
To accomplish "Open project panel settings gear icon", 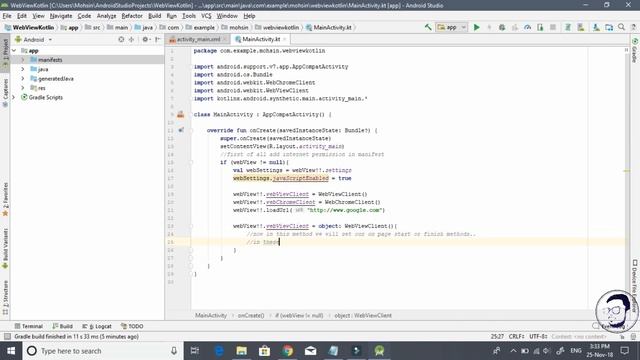I will tap(145, 40).
